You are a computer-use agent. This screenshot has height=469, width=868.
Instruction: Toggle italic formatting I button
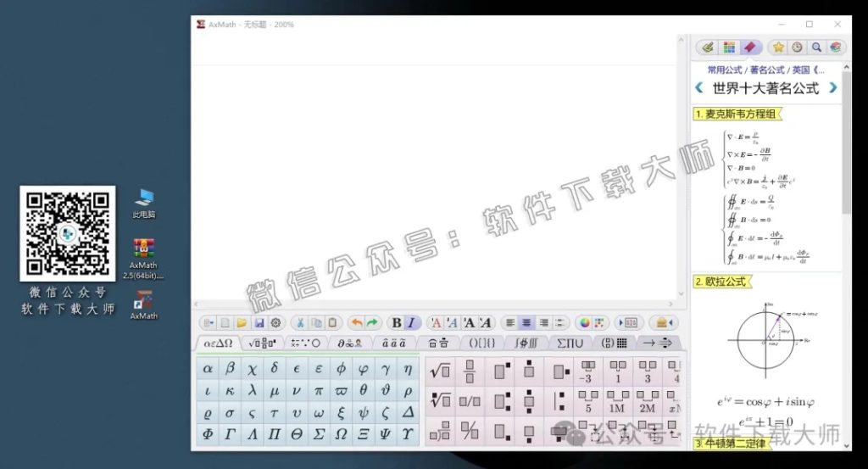point(411,323)
